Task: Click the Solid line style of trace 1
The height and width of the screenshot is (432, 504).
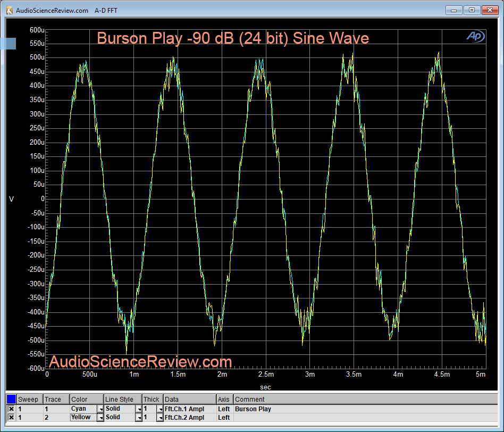Action: pos(113,409)
